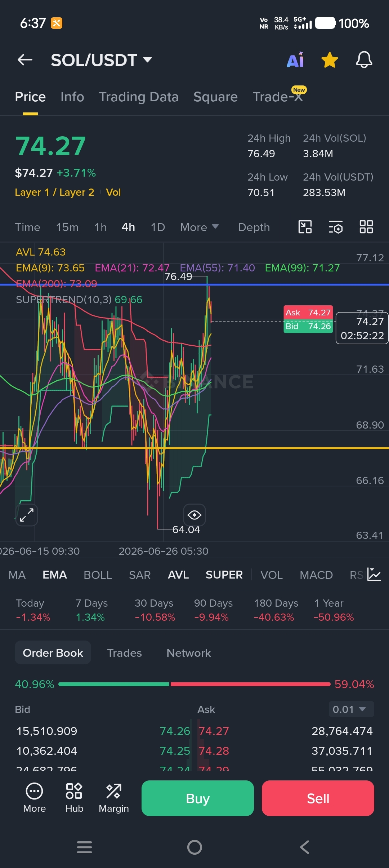
Task: Open the Depth chart view
Action: 254,227
